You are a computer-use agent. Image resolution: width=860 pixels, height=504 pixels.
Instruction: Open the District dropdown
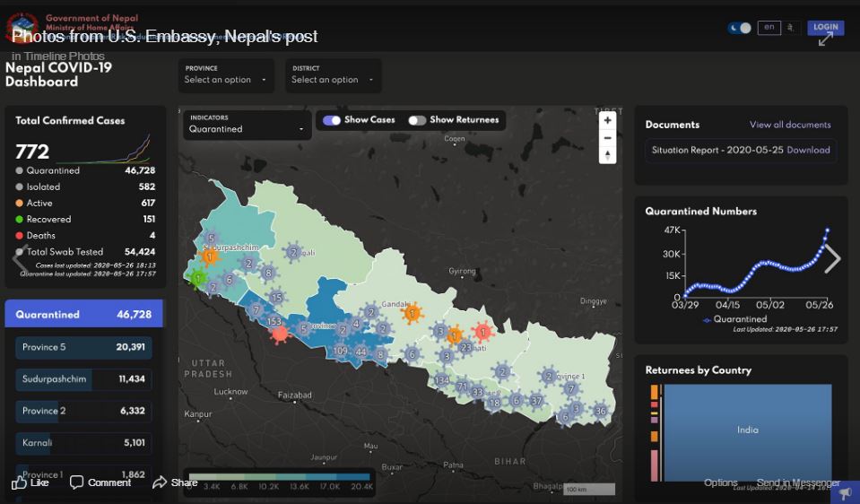click(x=333, y=75)
